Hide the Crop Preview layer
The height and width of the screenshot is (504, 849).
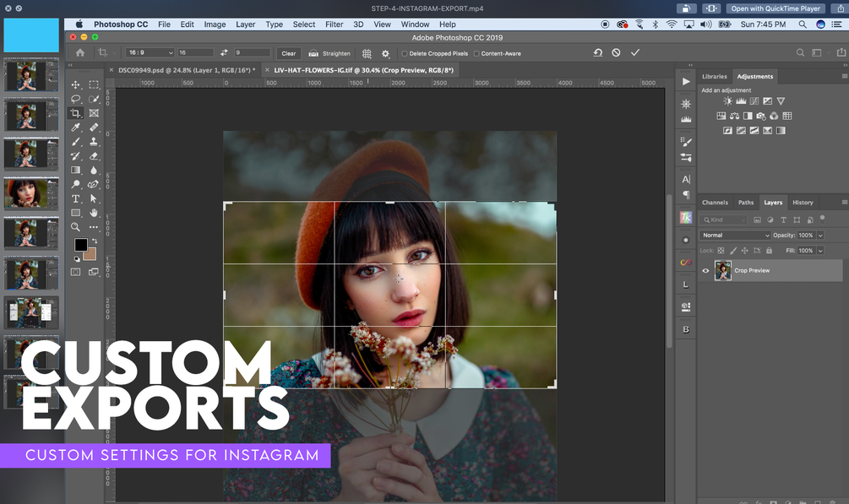(x=705, y=271)
